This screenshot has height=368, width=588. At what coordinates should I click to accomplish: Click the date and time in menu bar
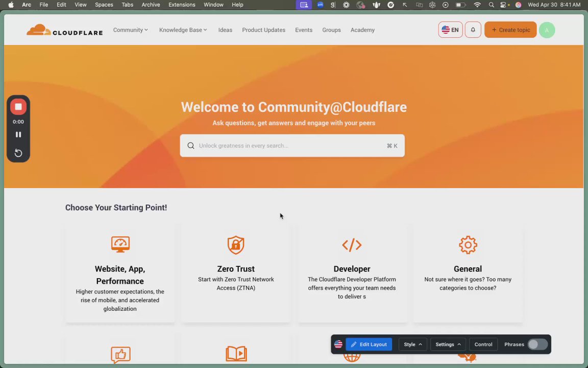pos(554,5)
